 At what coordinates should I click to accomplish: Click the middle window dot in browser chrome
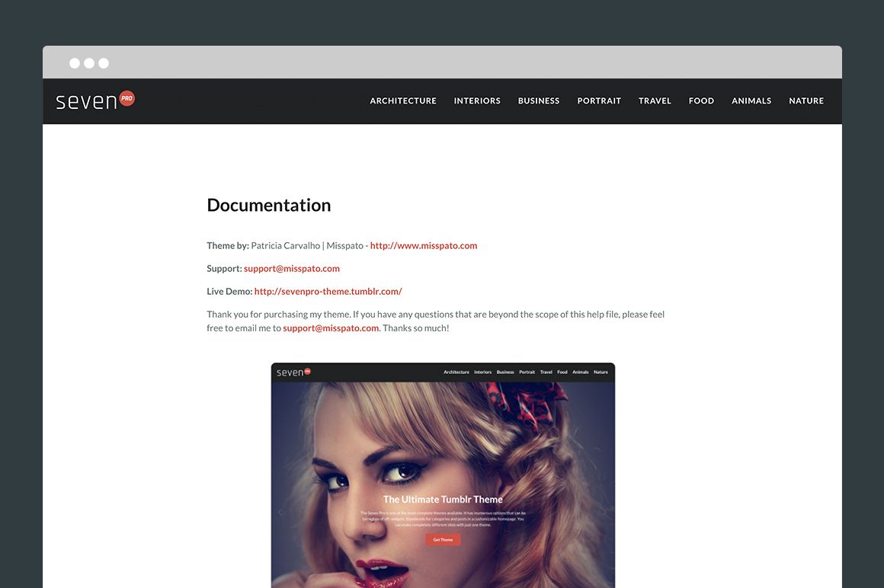click(x=88, y=62)
